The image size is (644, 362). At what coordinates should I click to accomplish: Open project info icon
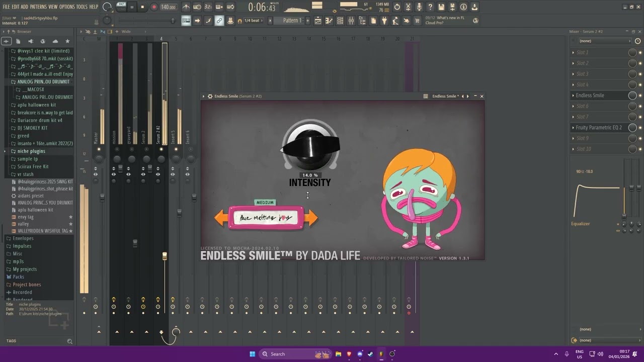[463, 7]
